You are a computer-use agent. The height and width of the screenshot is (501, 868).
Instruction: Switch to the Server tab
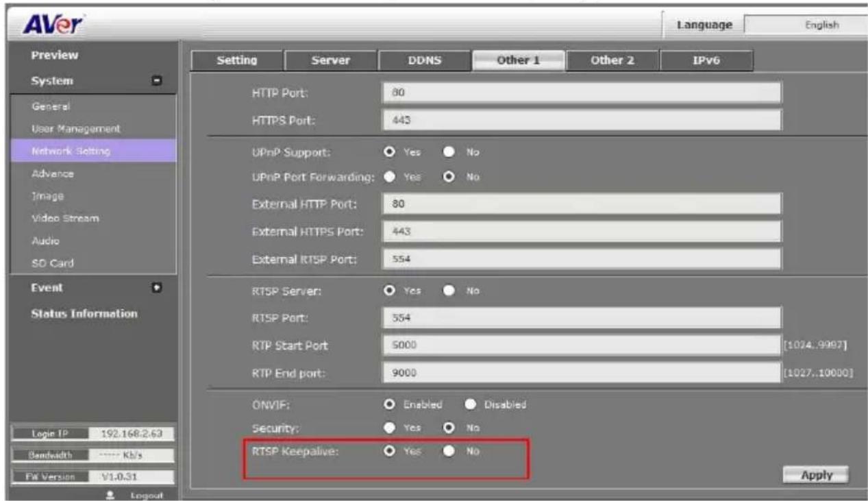click(331, 60)
